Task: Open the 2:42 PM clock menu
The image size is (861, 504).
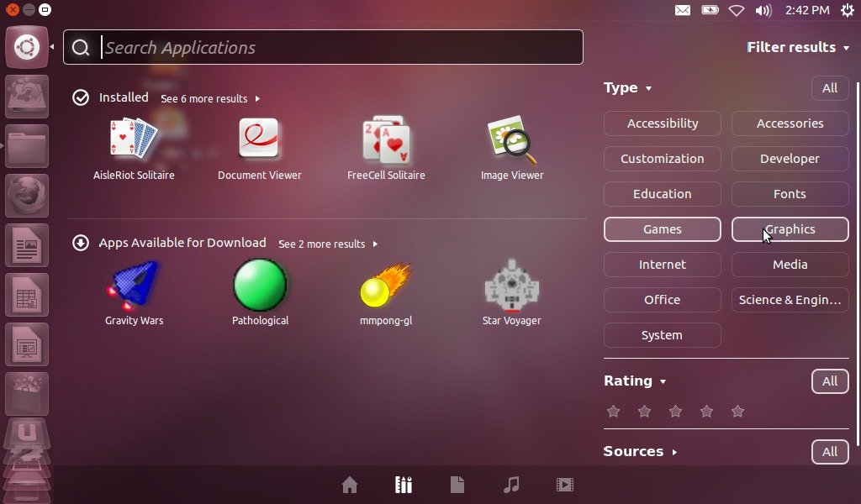Action: coord(807,10)
